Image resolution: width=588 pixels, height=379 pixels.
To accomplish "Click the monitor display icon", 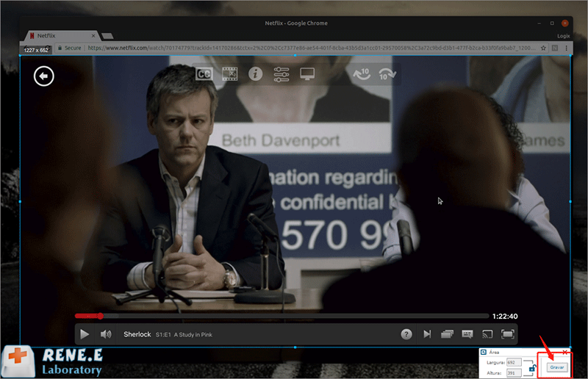I will (x=307, y=74).
